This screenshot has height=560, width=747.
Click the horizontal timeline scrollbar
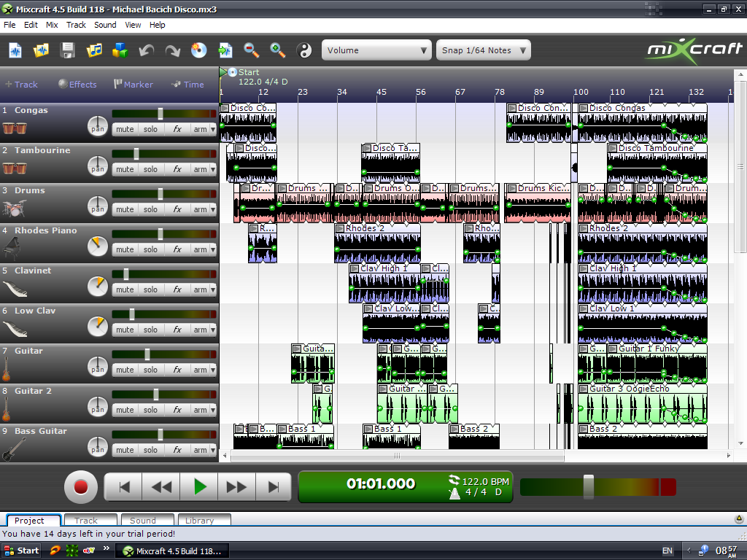[x=398, y=456]
